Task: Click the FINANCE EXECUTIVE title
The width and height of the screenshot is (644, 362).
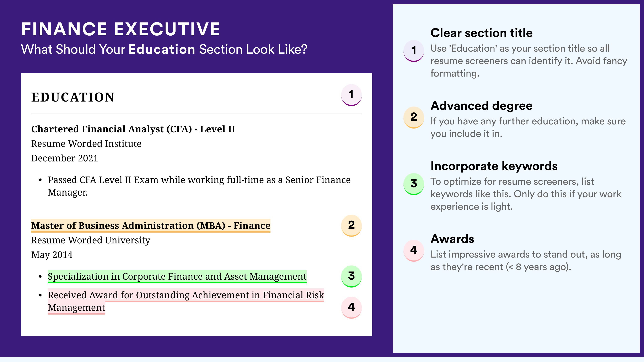Action: pos(120,29)
